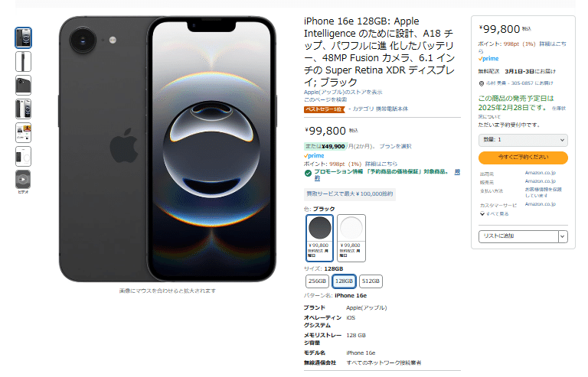Click the ベストセラー1位 badge
Screen dimensions: 588x377
[324, 109]
